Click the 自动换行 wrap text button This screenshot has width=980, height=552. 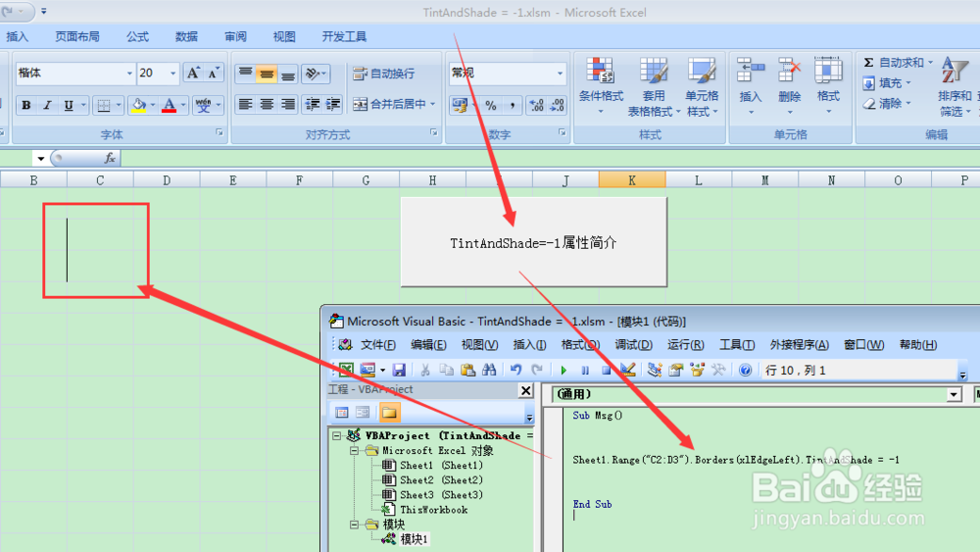(384, 74)
